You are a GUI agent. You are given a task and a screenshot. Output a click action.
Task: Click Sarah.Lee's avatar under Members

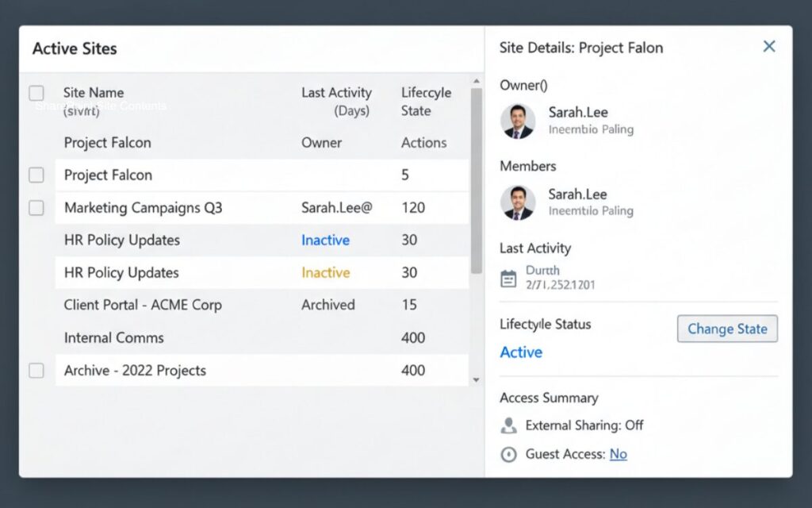tap(518, 202)
